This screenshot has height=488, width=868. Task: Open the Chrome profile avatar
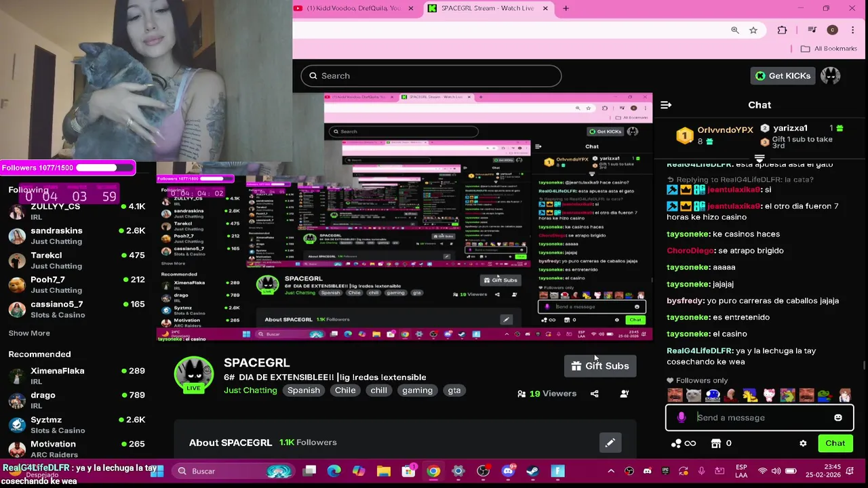coord(833,30)
